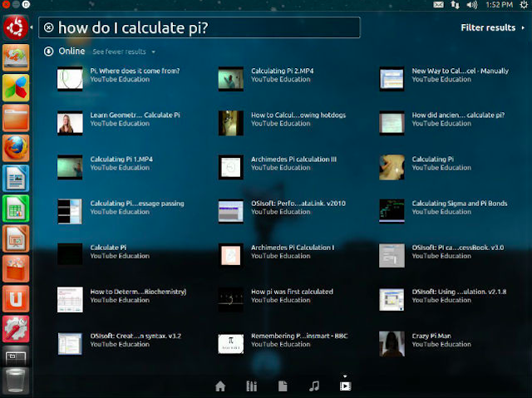Open Calculating Pi 1.MP4 video title

(121, 159)
